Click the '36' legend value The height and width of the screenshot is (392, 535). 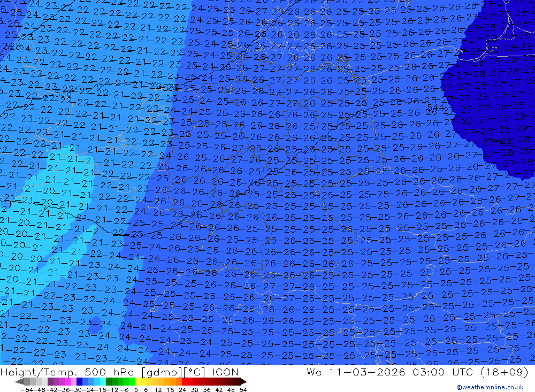(x=207, y=390)
